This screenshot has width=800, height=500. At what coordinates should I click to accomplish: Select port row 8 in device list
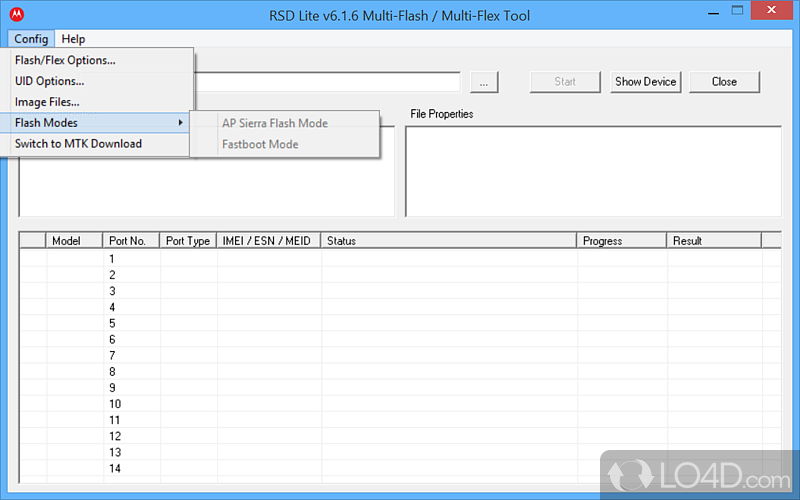tap(400, 371)
